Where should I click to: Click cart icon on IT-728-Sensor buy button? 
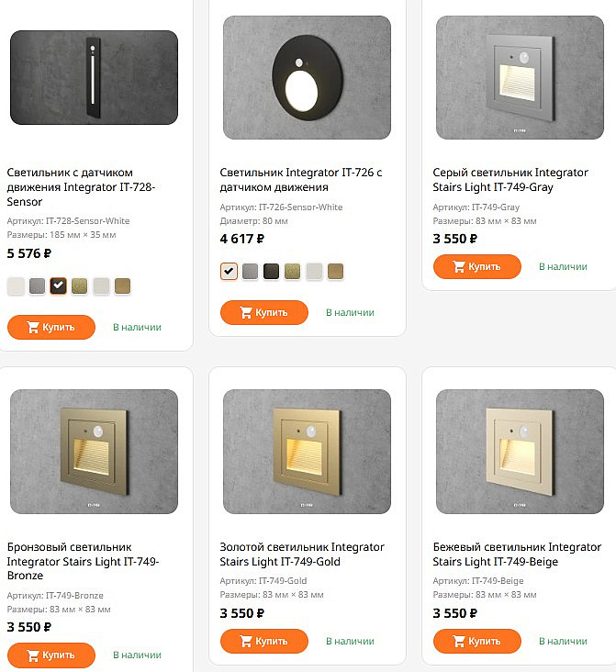pyautogui.click(x=33, y=327)
